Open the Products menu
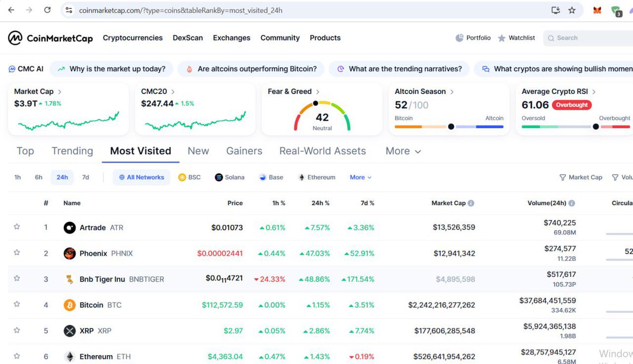 click(x=325, y=38)
